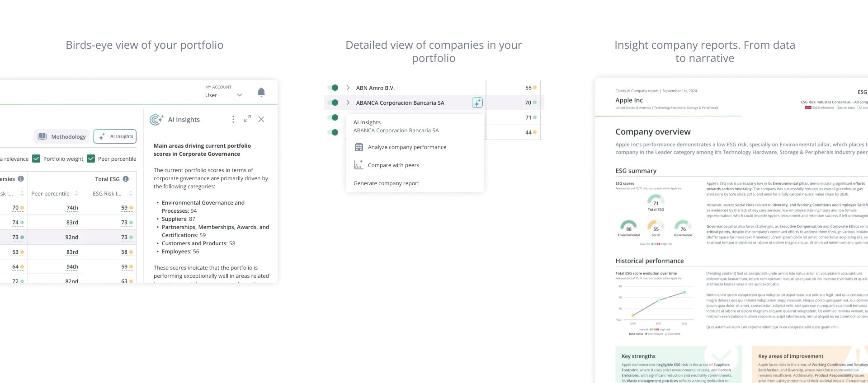Click the AI sparkle icon for ABANCA row
This screenshot has width=868, height=383.
[477, 103]
